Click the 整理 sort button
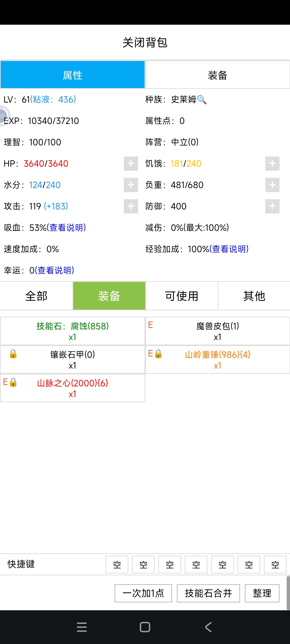This screenshot has width=290, height=644. 262,593
